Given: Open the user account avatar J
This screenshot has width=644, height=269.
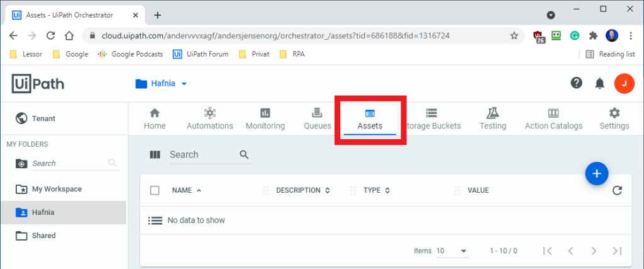Looking at the screenshot, I should click(625, 84).
